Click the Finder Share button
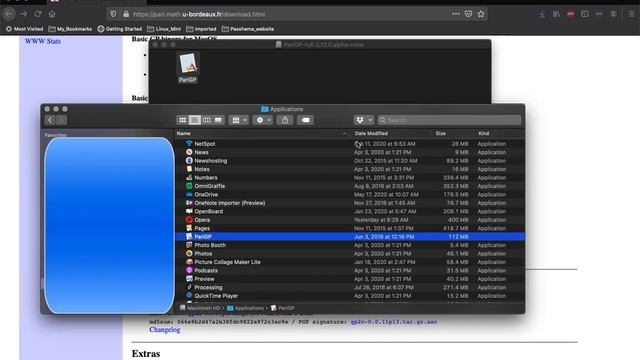640x360 pixels. point(285,120)
